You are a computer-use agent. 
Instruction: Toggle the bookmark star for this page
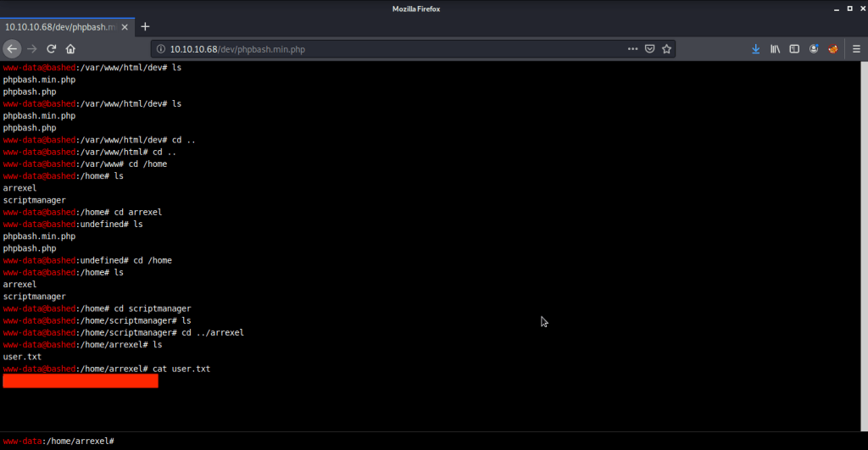point(667,49)
